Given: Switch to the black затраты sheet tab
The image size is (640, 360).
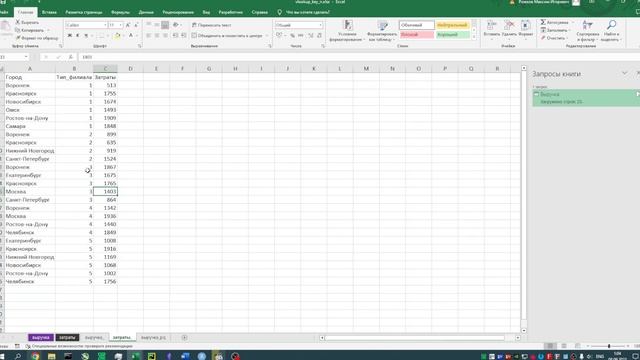Looking at the screenshot, I should [x=67, y=338].
